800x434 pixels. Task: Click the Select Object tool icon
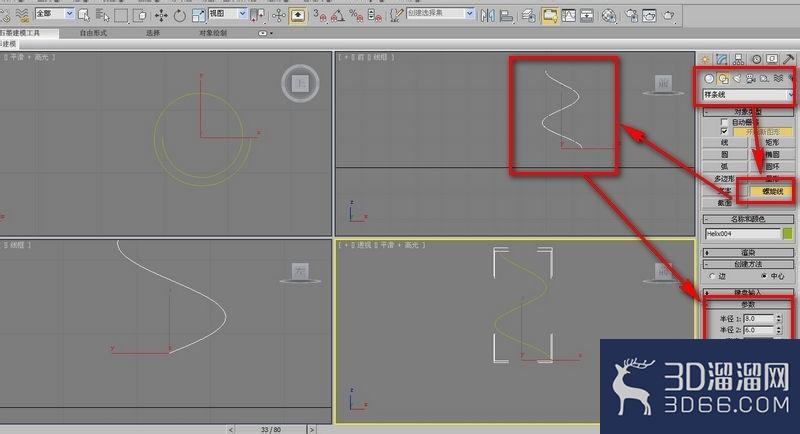pos(84,15)
